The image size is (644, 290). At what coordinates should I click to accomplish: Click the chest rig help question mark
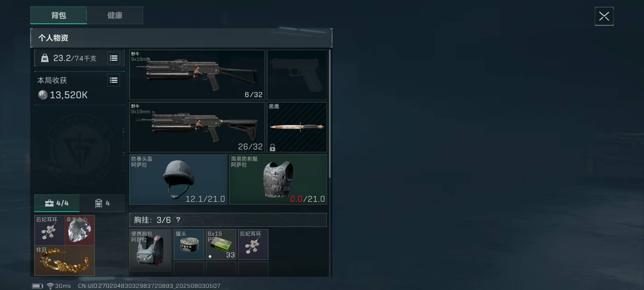coord(178,220)
